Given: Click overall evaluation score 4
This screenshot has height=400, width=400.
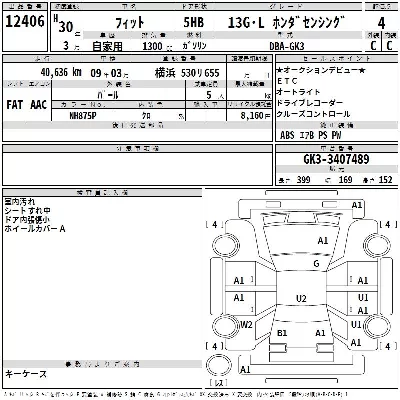Looking at the screenshot, I should [x=381, y=23].
